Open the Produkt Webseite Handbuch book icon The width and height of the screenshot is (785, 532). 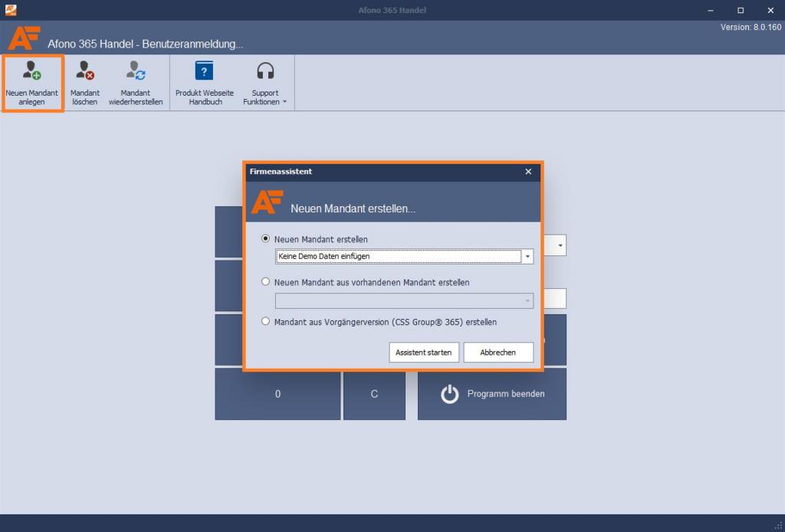204,71
